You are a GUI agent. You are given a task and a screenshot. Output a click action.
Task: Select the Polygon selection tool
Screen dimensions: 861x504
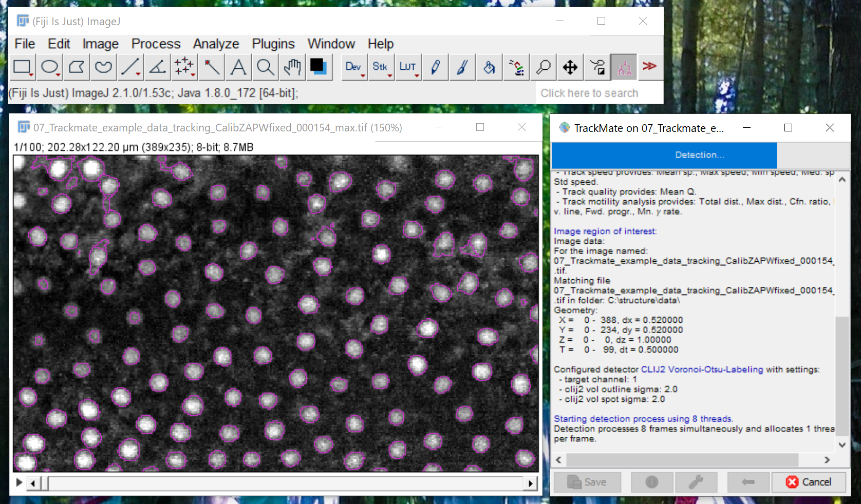coord(77,67)
